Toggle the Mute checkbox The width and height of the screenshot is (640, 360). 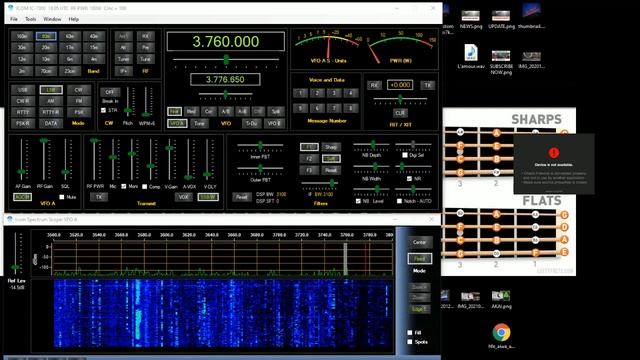62,197
